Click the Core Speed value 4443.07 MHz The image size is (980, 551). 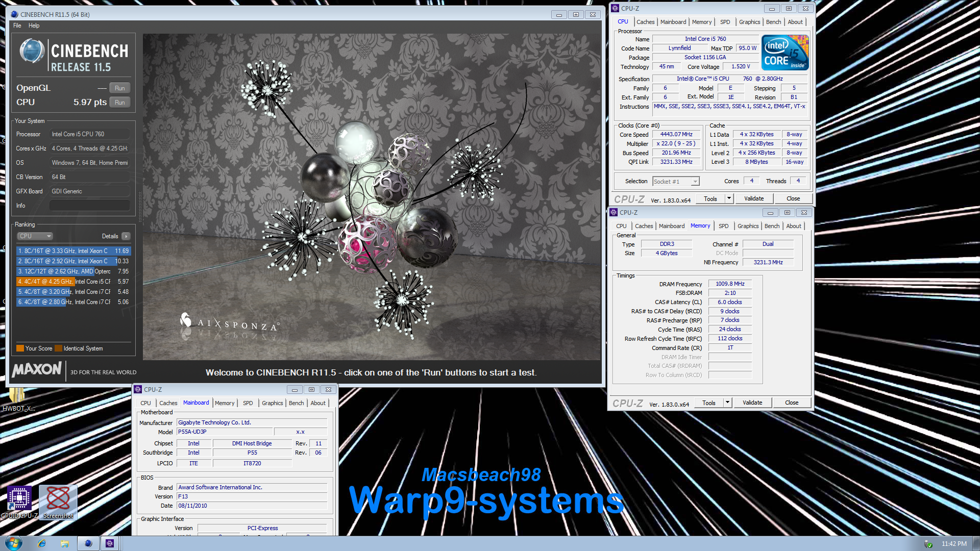[676, 134]
